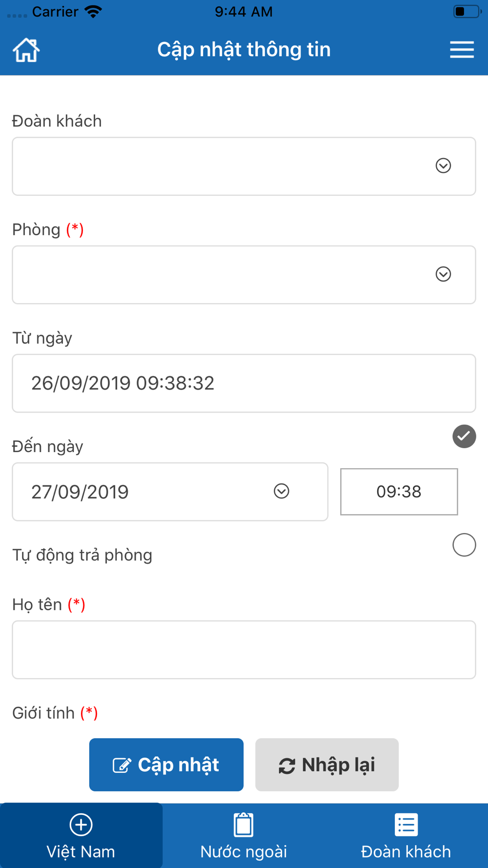The image size is (488, 868).
Task: Submit with the Cập nhật button
Action: pos(166,765)
